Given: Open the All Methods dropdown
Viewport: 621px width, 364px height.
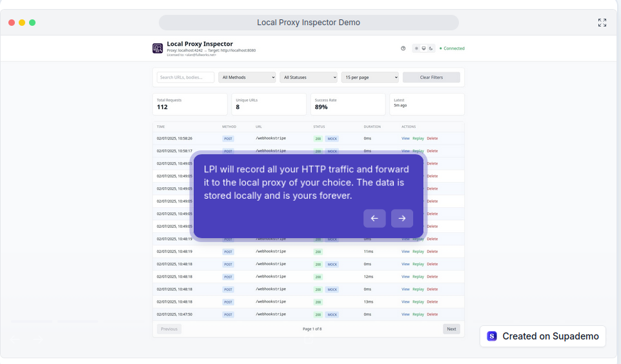Looking at the screenshot, I should pyautogui.click(x=247, y=77).
